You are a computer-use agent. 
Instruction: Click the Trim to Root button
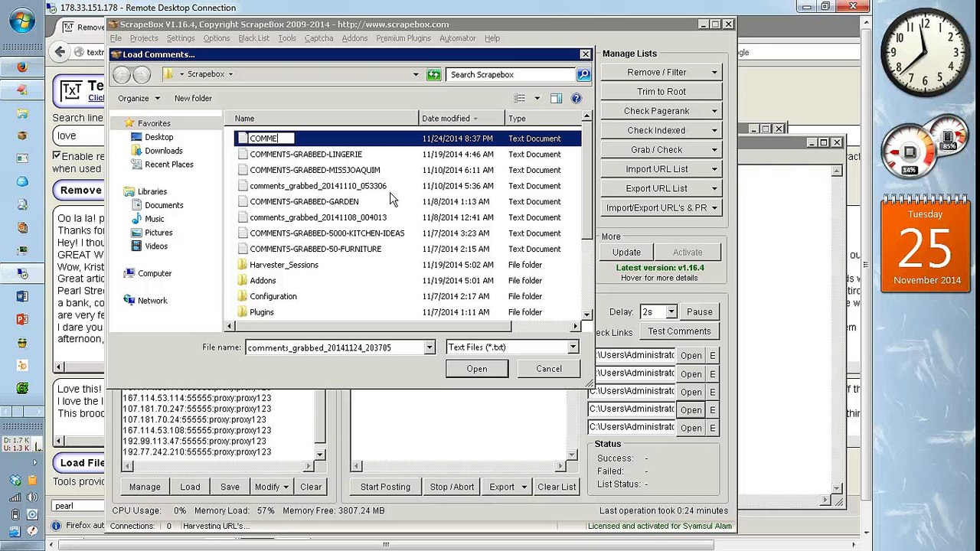pyautogui.click(x=661, y=92)
